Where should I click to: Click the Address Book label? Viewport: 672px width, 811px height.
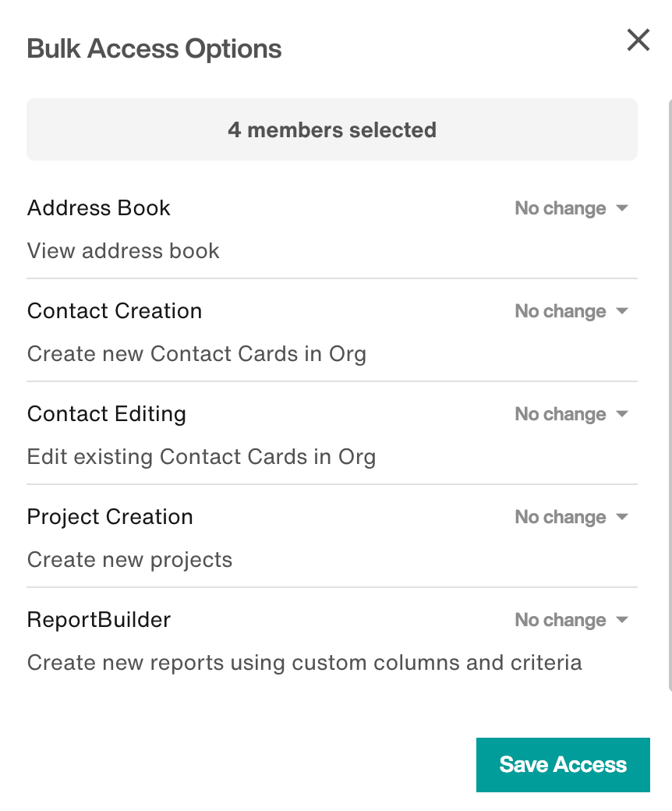(x=99, y=208)
